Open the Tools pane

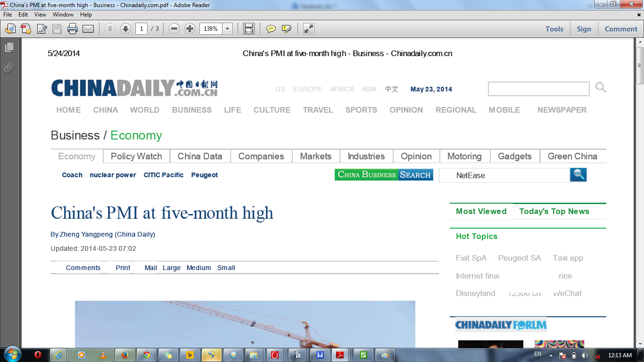pos(554,29)
